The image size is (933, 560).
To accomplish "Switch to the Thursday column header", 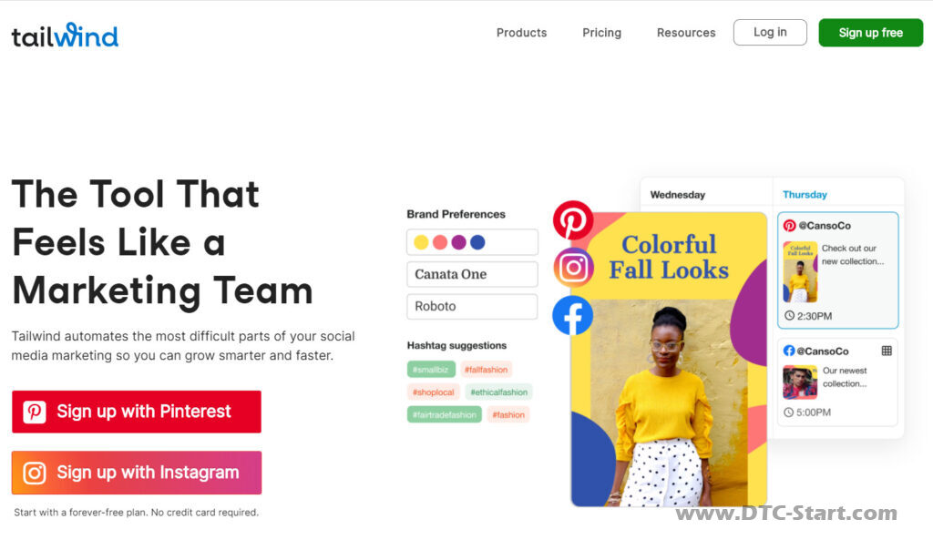I will pos(805,194).
